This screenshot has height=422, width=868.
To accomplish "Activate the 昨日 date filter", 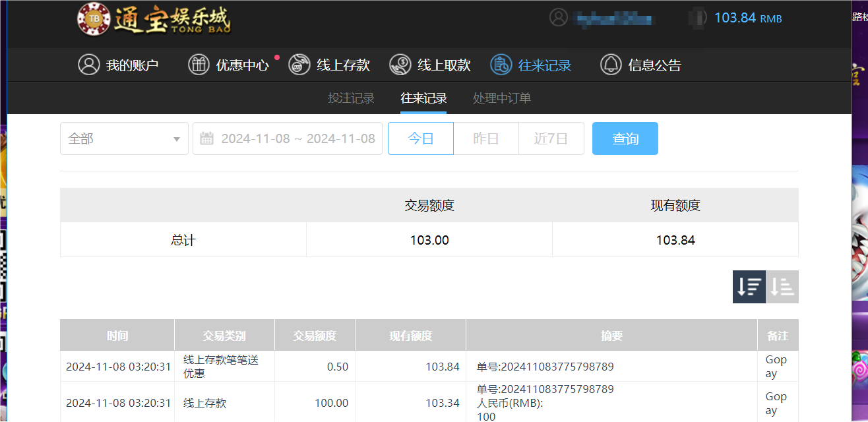I will point(486,138).
